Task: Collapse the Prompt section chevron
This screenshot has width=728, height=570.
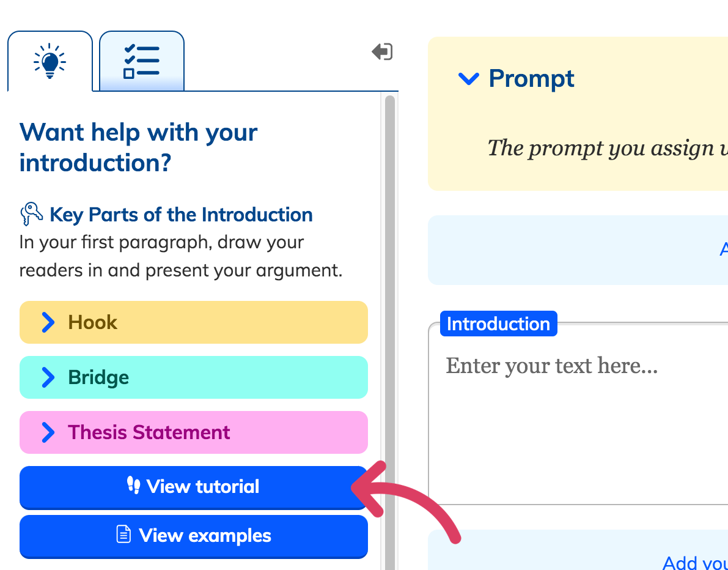Action: 468,78
